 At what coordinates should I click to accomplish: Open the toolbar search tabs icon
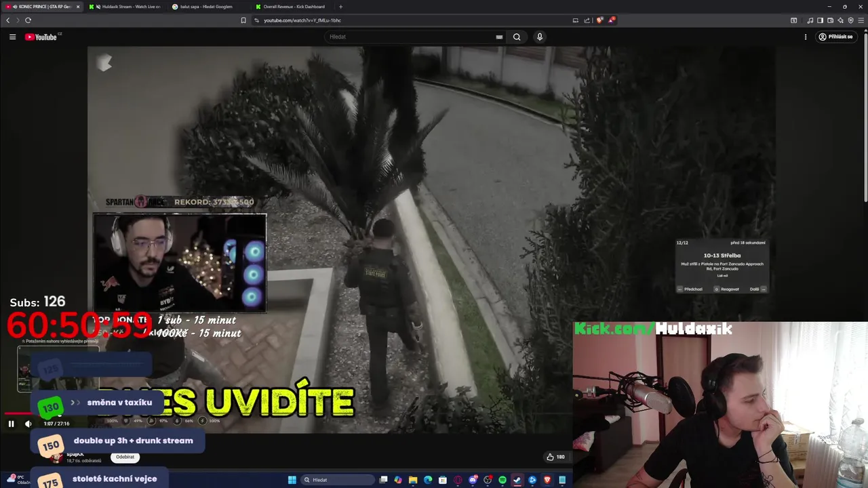point(794,20)
